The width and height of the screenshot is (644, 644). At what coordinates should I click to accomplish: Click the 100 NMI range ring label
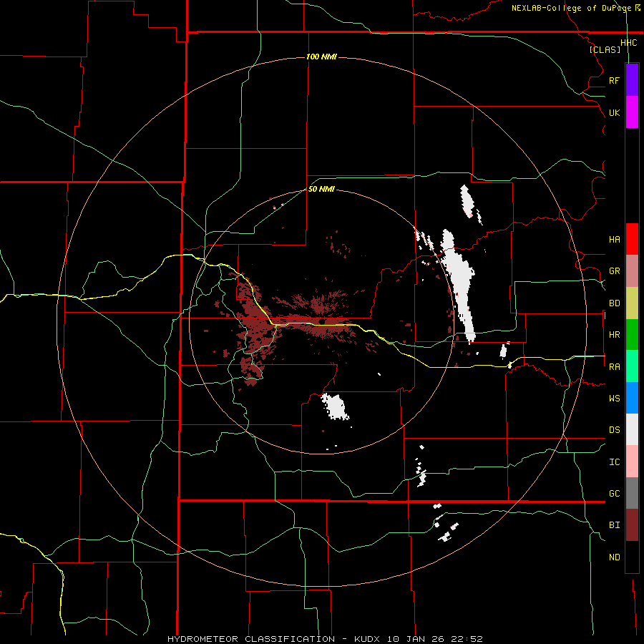pyautogui.click(x=321, y=57)
